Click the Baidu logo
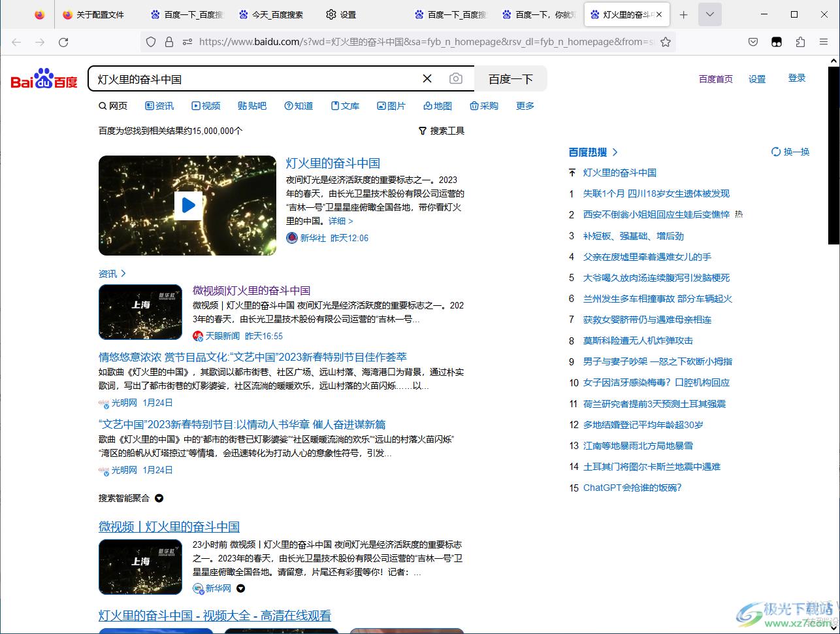 [x=44, y=78]
